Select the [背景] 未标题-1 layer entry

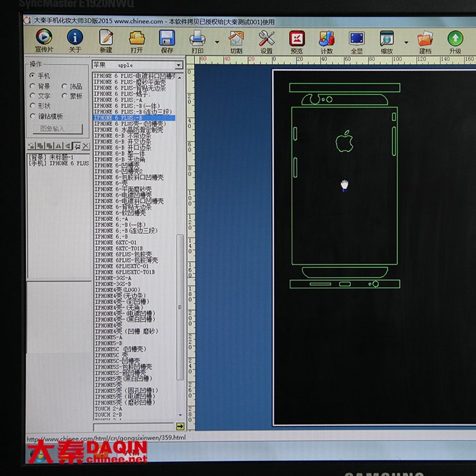(51, 157)
